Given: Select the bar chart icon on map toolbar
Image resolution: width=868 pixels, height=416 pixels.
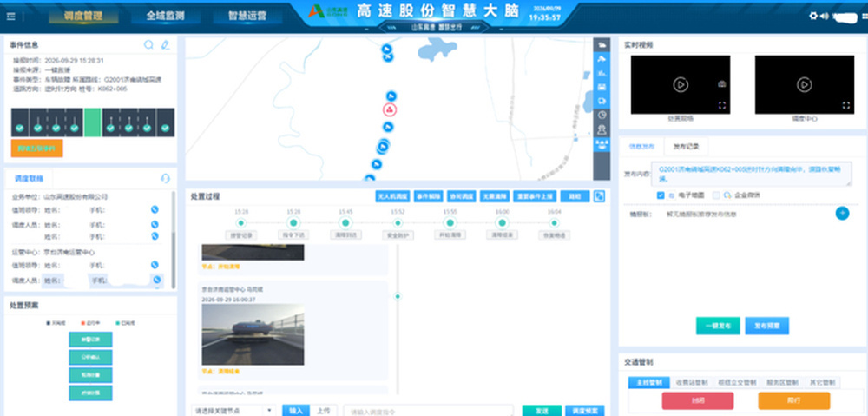Looking at the screenshot, I should (x=602, y=73).
